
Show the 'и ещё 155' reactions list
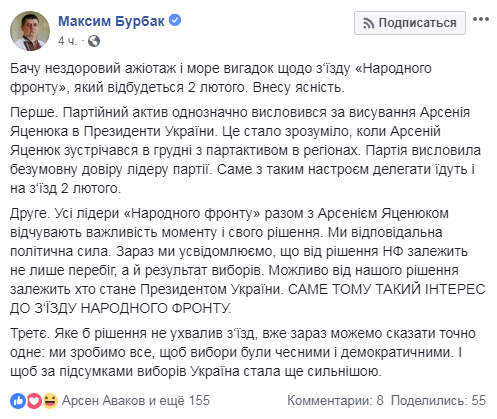[179, 401]
